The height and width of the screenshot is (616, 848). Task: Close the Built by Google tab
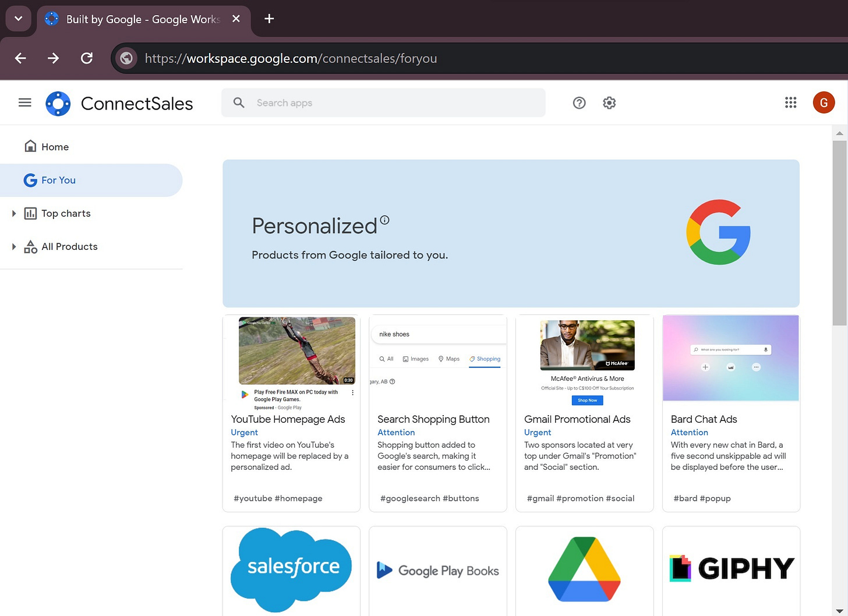[x=236, y=19]
